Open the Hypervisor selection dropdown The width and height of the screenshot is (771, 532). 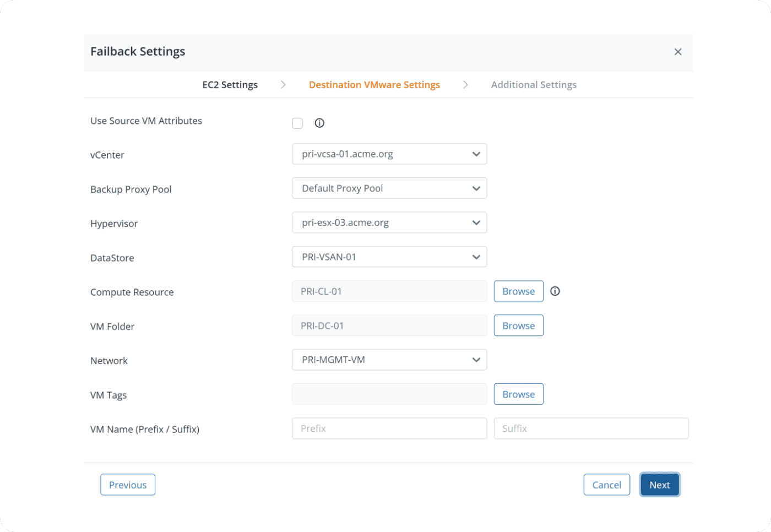pos(389,222)
